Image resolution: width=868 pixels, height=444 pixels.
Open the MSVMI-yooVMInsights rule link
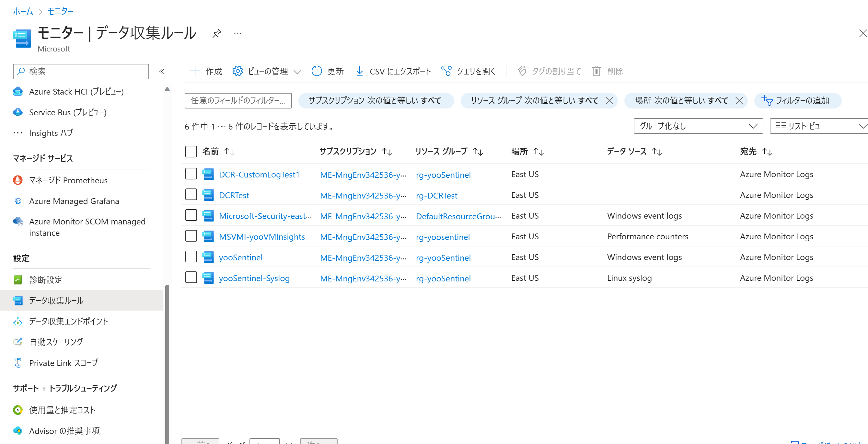tap(261, 236)
